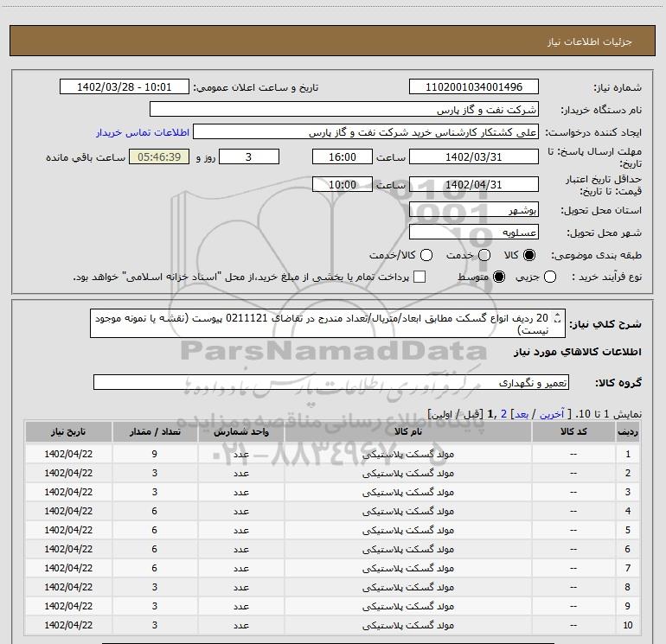Click the need date in row 9

coord(68,606)
